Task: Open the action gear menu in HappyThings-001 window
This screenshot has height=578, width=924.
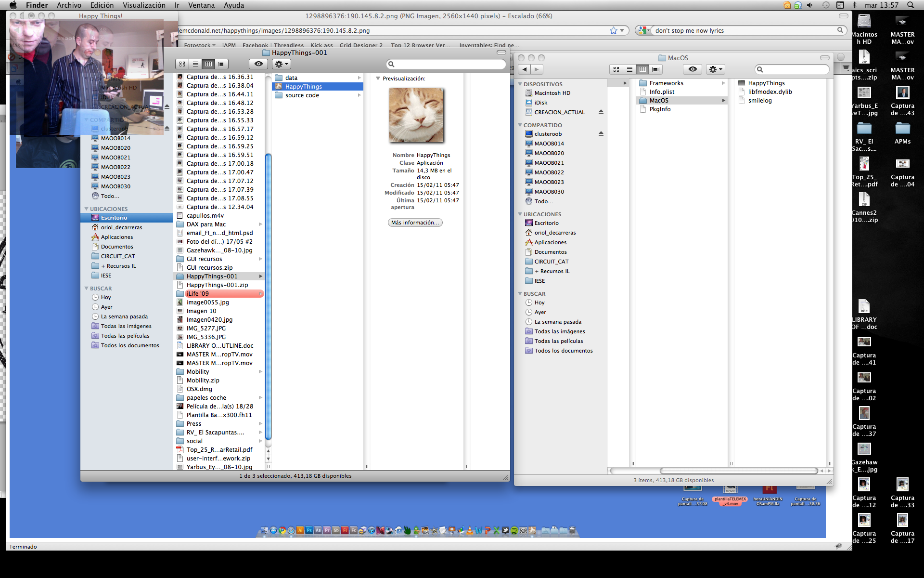Action: click(x=281, y=64)
